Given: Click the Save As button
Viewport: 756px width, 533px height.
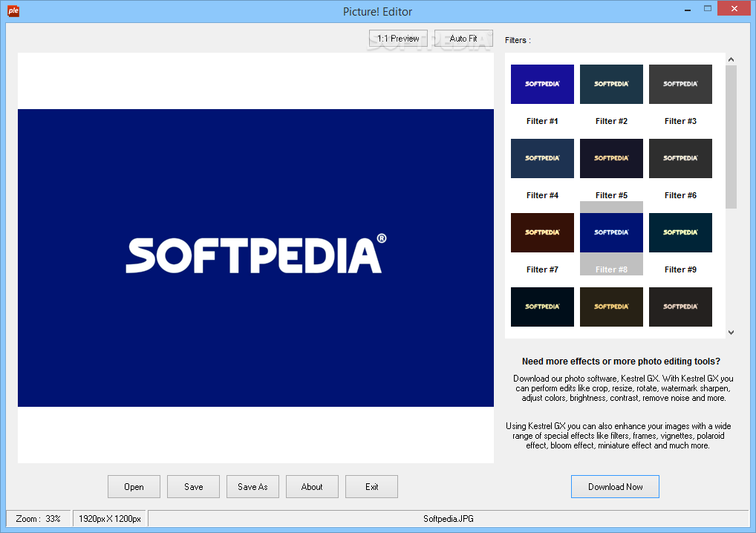Looking at the screenshot, I should pos(252,487).
